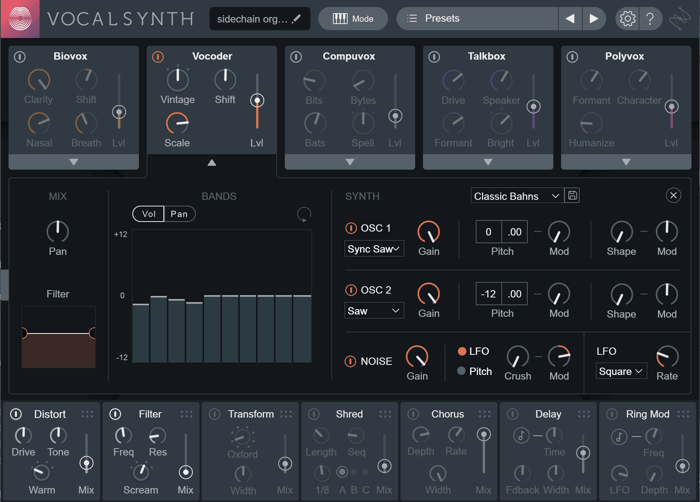This screenshot has height=502, width=700.
Task: Expand the Compuvox advanced panel
Action: tap(350, 162)
